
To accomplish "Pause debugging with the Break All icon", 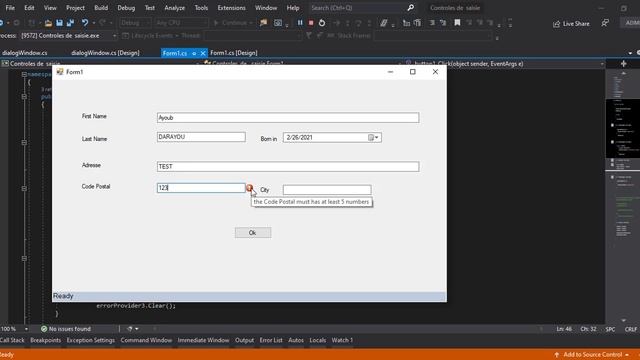I will 300,23.
